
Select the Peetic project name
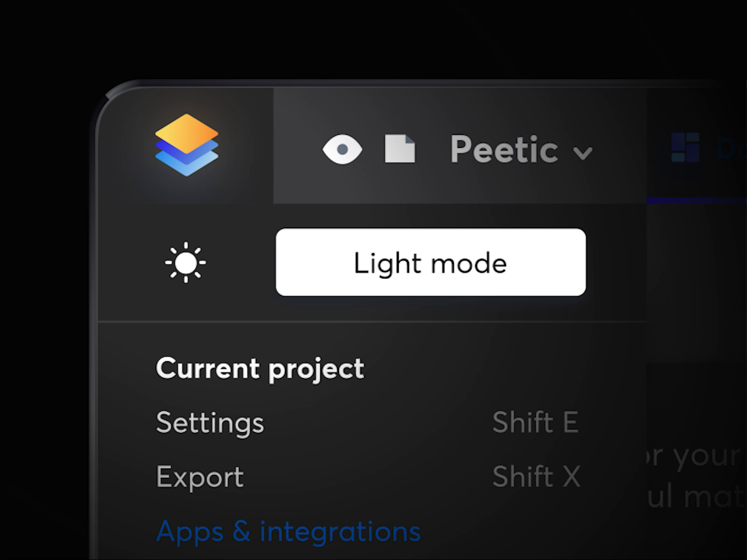click(503, 149)
